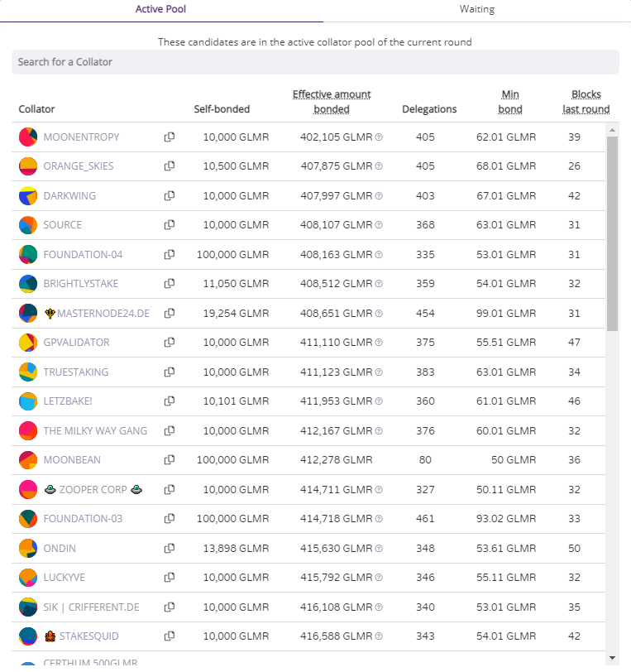Image resolution: width=631 pixels, height=672 pixels.
Task: Switch to the Waiting tab
Action: click(477, 10)
